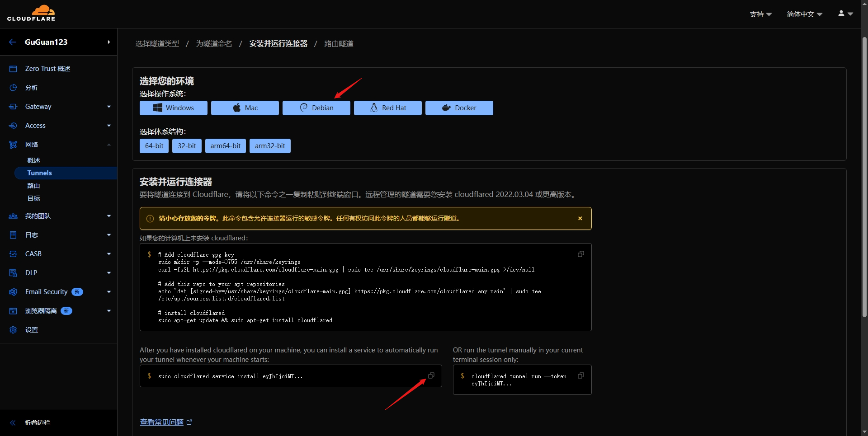
Task: Click the 我的团队 team icon
Action: (13, 216)
